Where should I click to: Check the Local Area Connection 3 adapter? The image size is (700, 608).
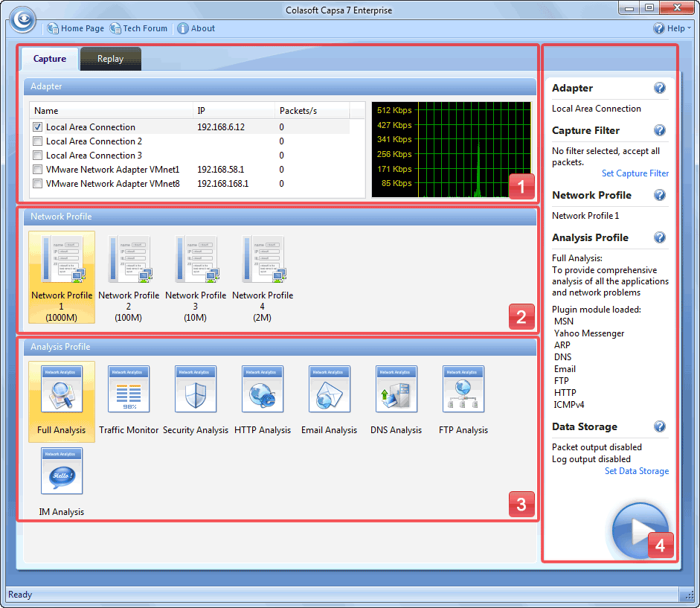pos(38,156)
